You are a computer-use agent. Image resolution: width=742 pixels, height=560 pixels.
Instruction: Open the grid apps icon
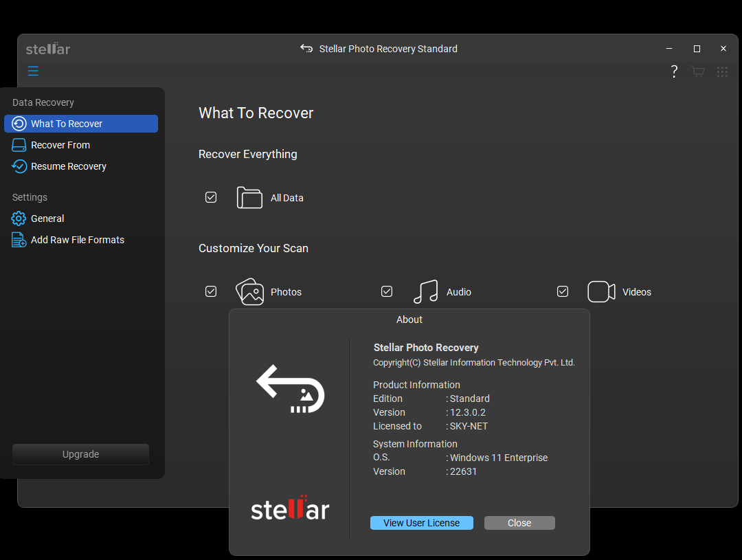click(722, 72)
